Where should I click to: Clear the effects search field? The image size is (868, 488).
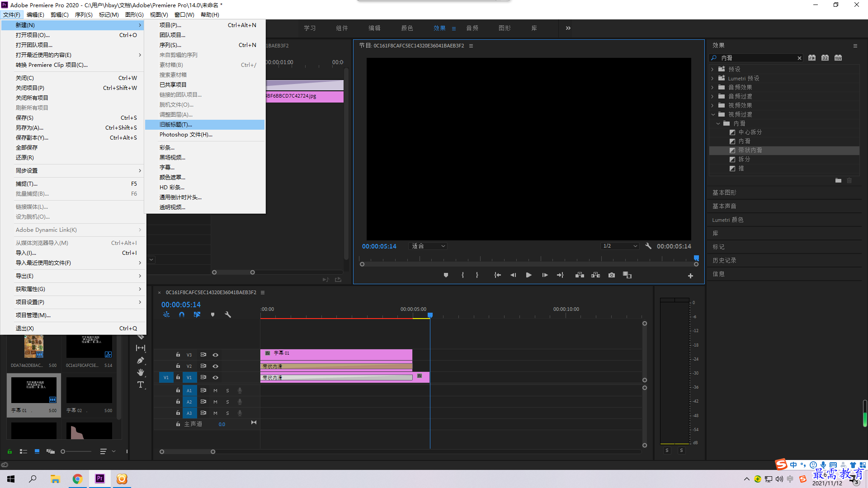[x=799, y=58]
